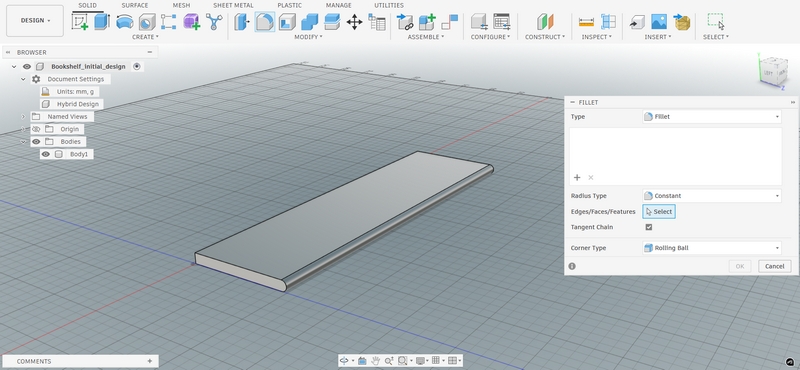Screen dimensions: 800x370
Task: Click the Window Select tool icon
Action: 716,21
